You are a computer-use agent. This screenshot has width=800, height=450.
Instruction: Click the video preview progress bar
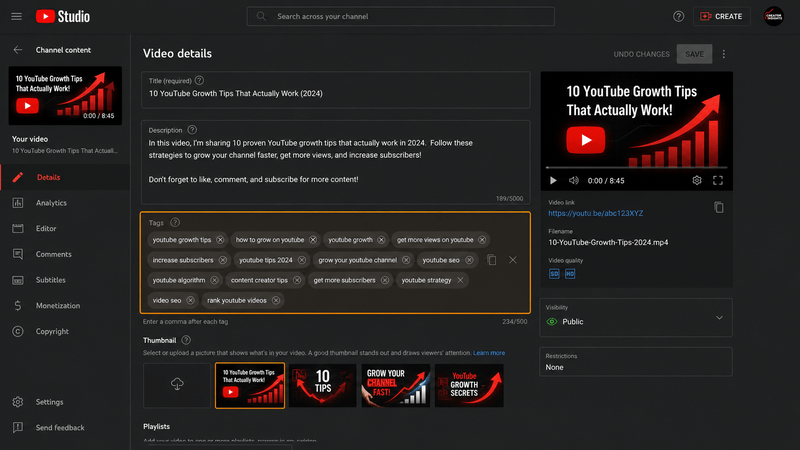coord(636,167)
